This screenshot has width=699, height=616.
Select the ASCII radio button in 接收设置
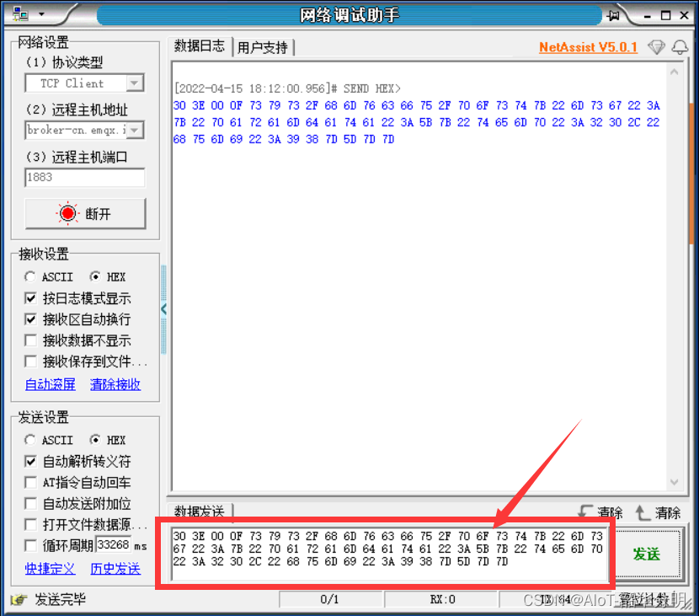coord(30,276)
